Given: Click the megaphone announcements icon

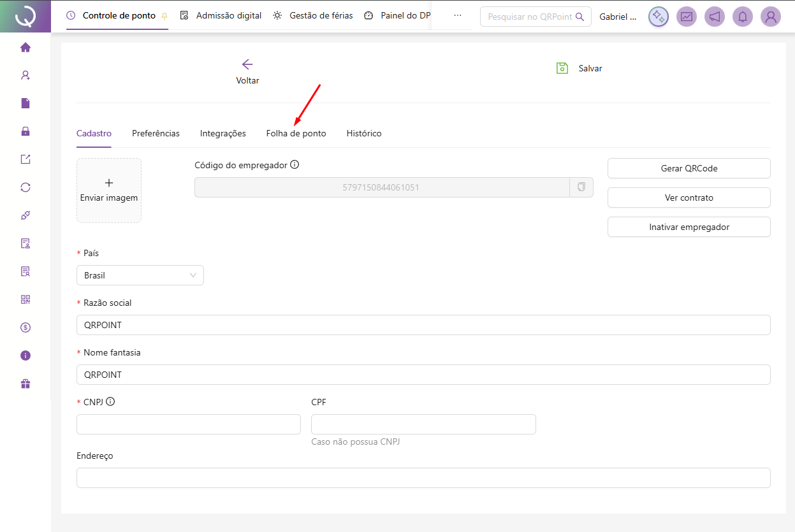Looking at the screenshot, I should point(715,17).
